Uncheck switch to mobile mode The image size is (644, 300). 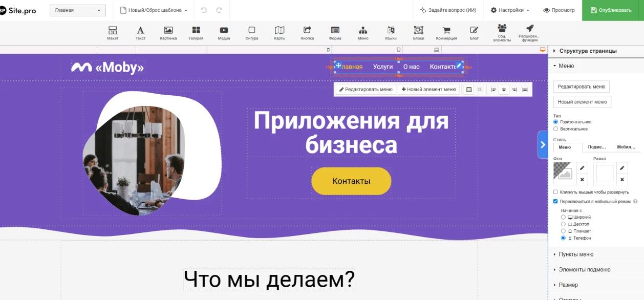(556, 202)
